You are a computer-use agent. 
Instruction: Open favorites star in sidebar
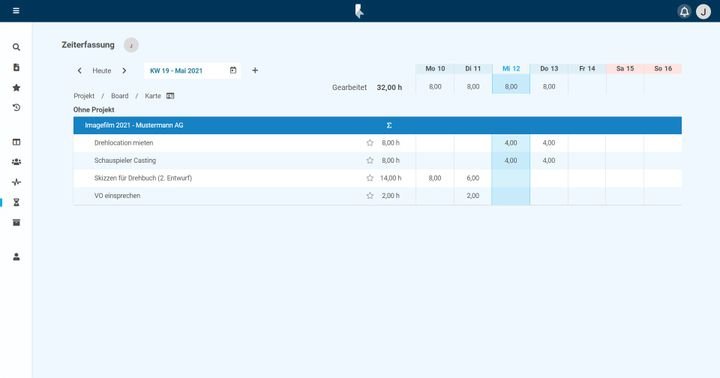click(17, 88)
